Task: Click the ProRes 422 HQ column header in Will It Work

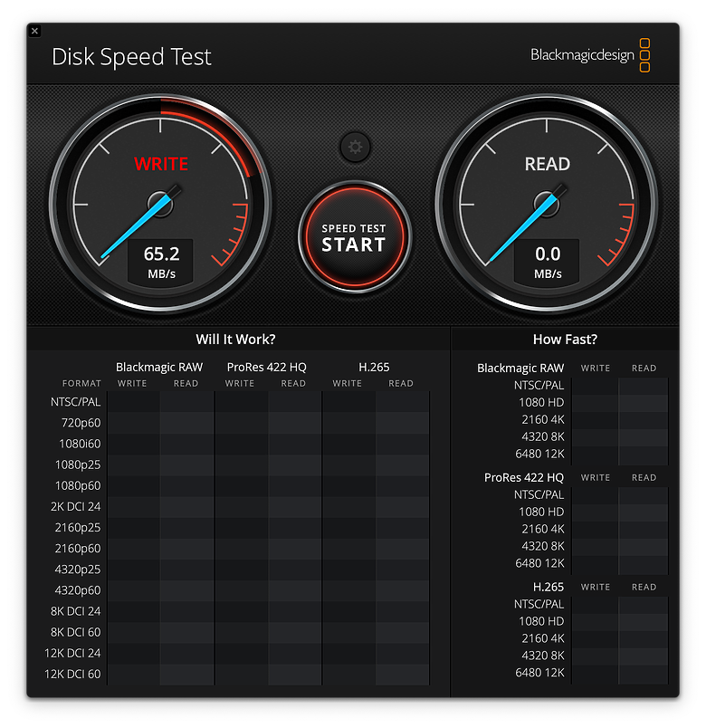Action: pos(266,368)
